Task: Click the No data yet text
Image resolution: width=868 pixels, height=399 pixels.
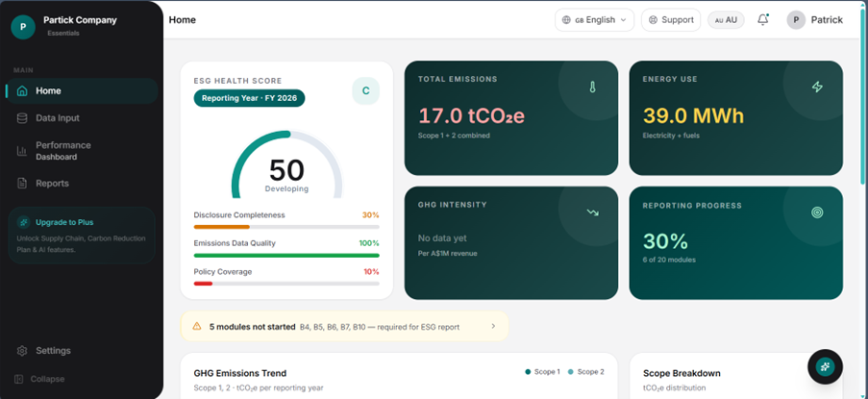Action: [442, 238]
